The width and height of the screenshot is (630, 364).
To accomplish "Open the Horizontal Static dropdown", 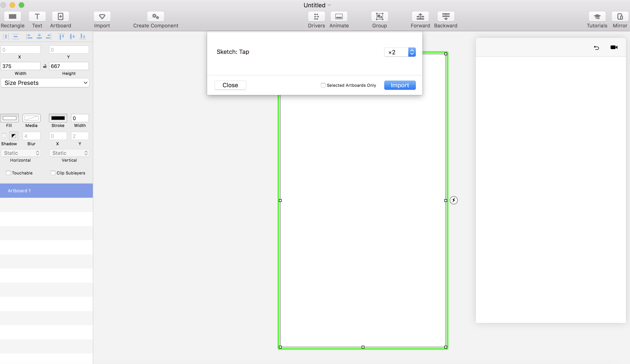I will pyautogui.click(x=21, y=153).
